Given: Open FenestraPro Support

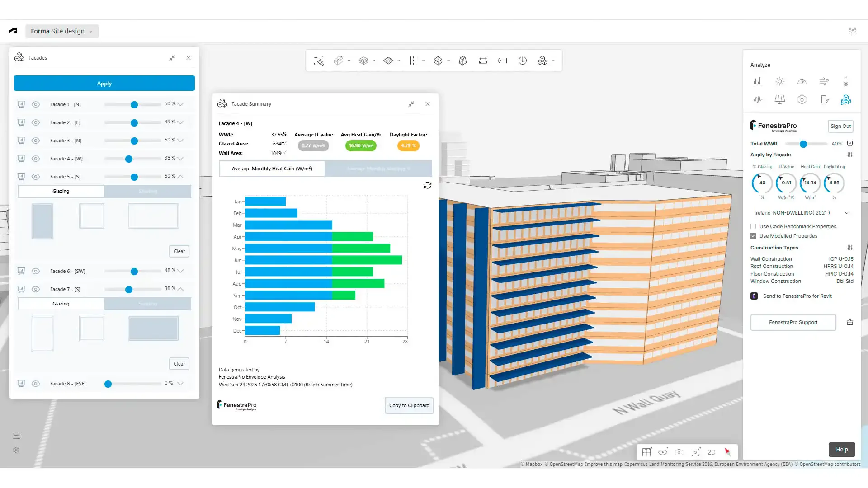Looking at the screenshot, I should coord(793,322).
